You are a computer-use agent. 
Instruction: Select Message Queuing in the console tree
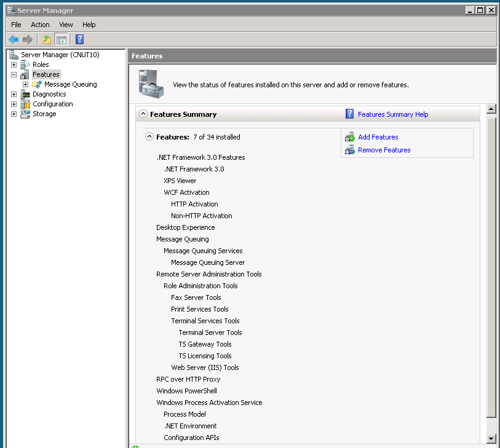[71, 84]
